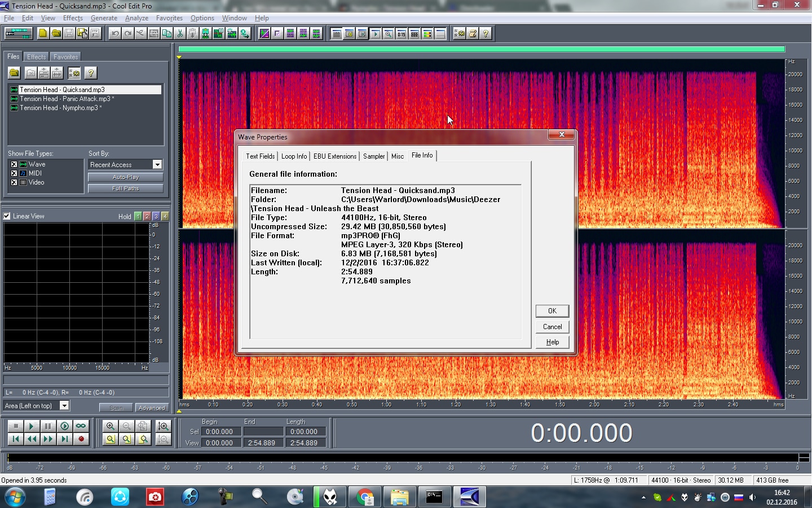Image resolution: width=812 pixels, height=508 pixels.
Task: Click the question mark help icon in main toolbar
Action: coord(486,33)
